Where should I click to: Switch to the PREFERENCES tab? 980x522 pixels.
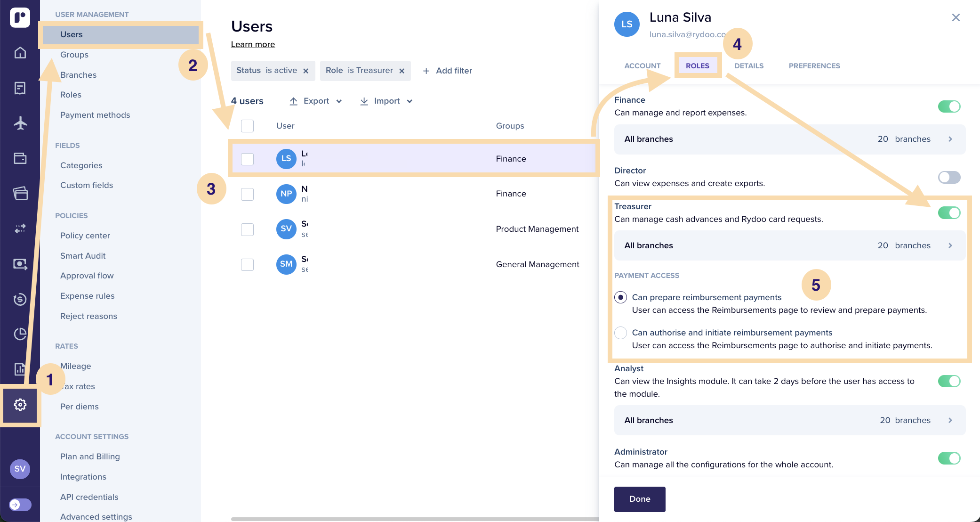pos(814,66)
